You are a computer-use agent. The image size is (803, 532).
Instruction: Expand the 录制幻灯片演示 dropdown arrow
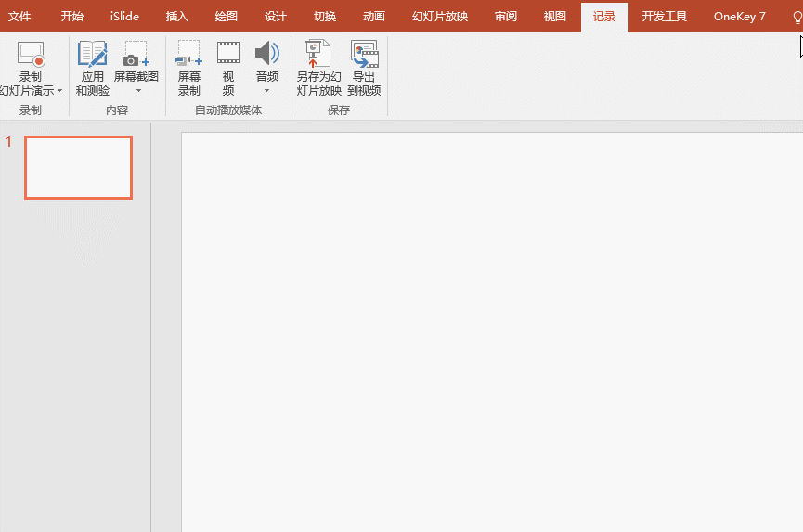point(60,91)
